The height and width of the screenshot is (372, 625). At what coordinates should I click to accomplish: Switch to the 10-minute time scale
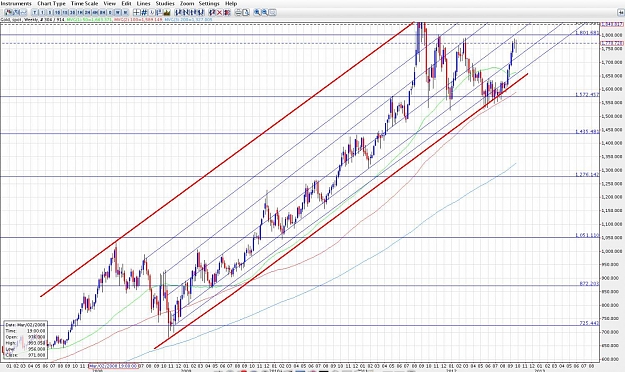click(57, 13)
